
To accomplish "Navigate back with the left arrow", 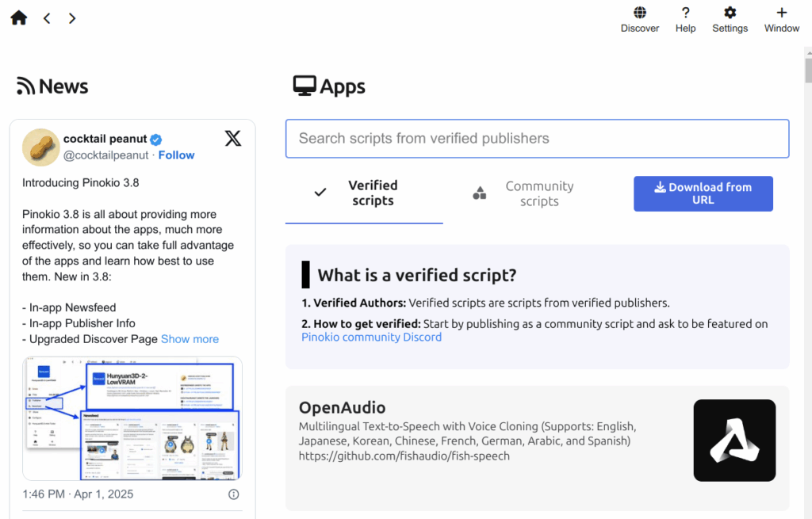I will pyautogui.click(x=47, y=19).
